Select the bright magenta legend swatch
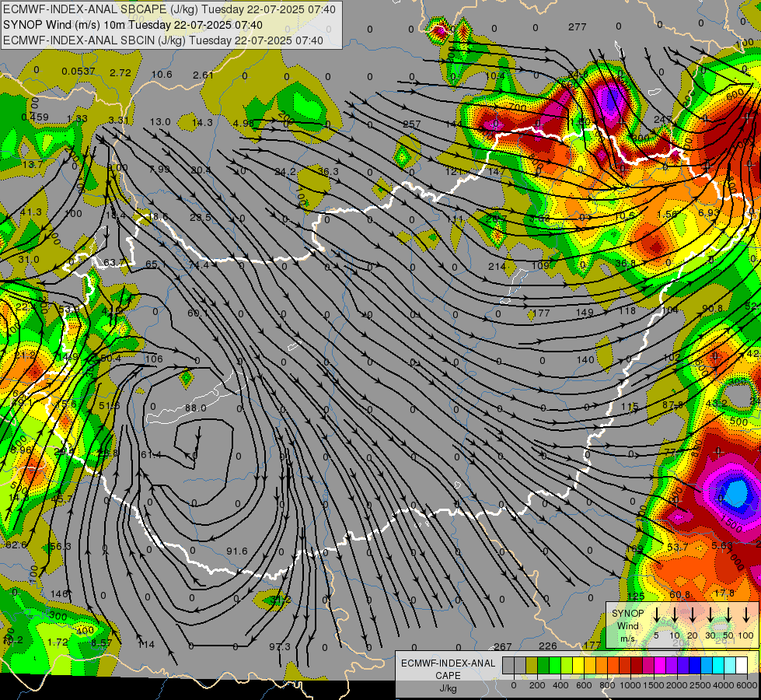The image size is (761, 700). [660, 666]
